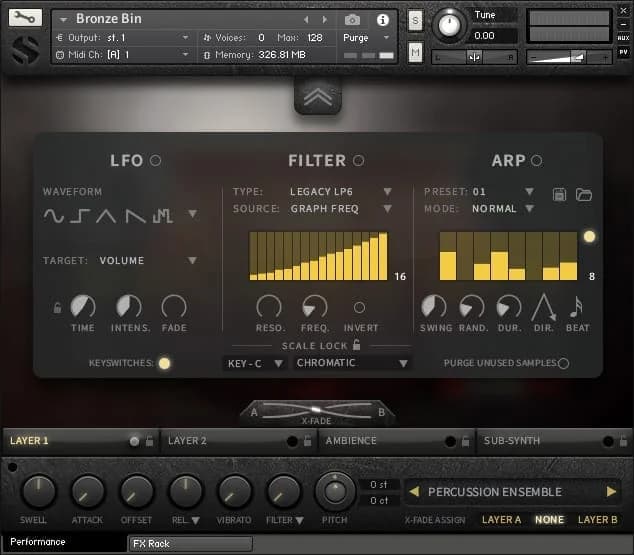This screenshot has width=634, height=555.
Task: Select the LAYER 2 tab
Action: [188, 440]
